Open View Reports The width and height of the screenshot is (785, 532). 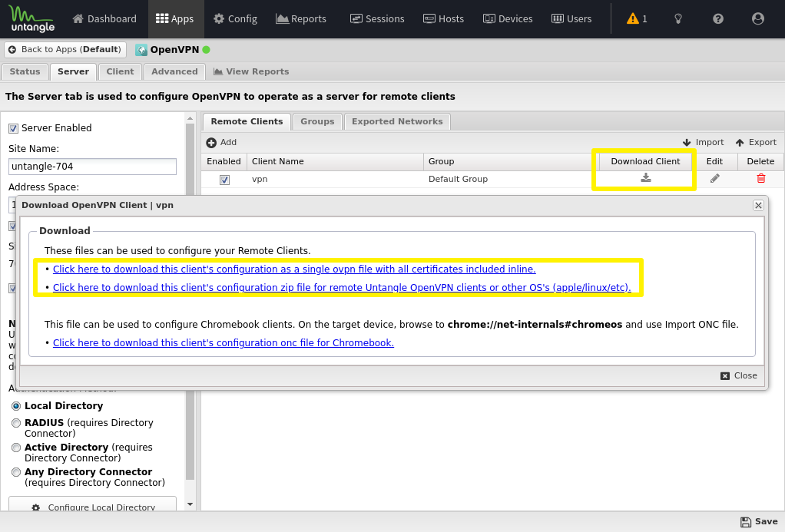click(x=251, y=71)
